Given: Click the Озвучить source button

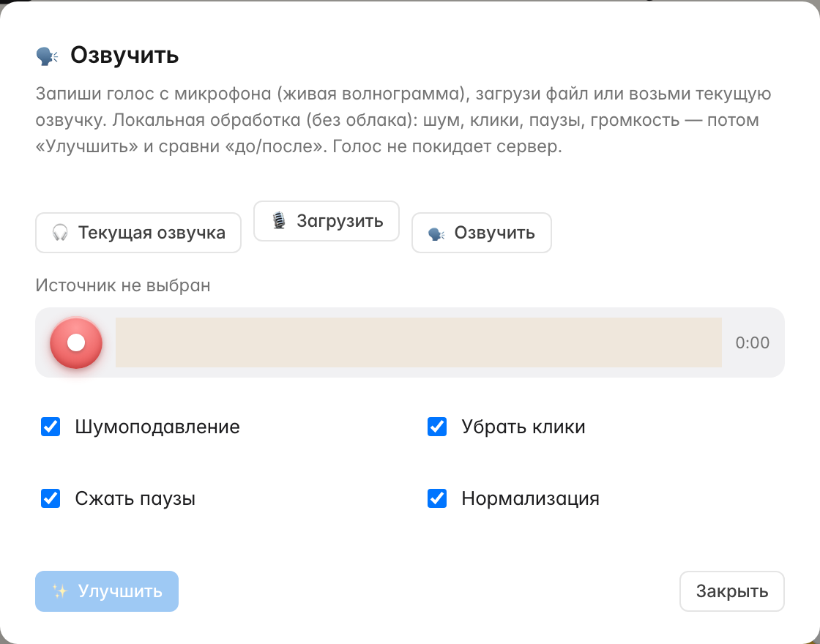Looking at the screenshot, I should tap(482, 233).
